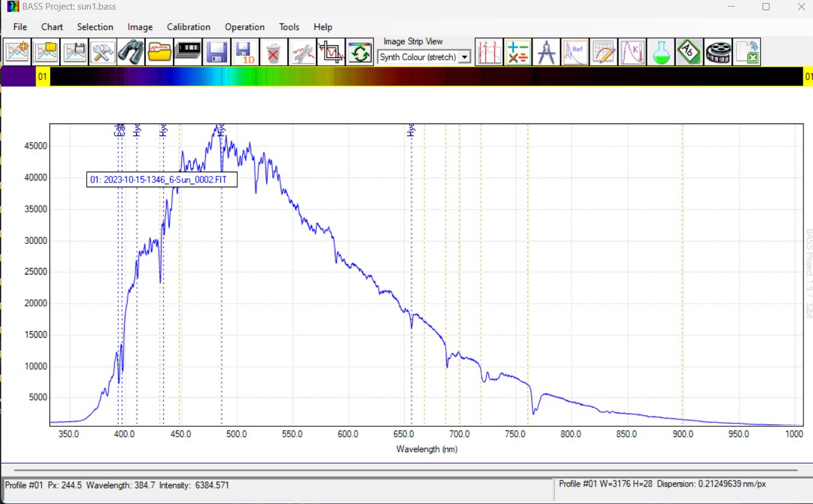The image size is (813, 504).
Task: Select the crop tool icon
Action: coord(331,52)
